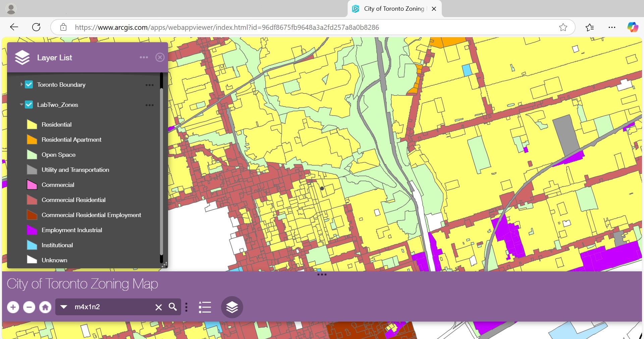Close the Layer List panel

point(160,57)
